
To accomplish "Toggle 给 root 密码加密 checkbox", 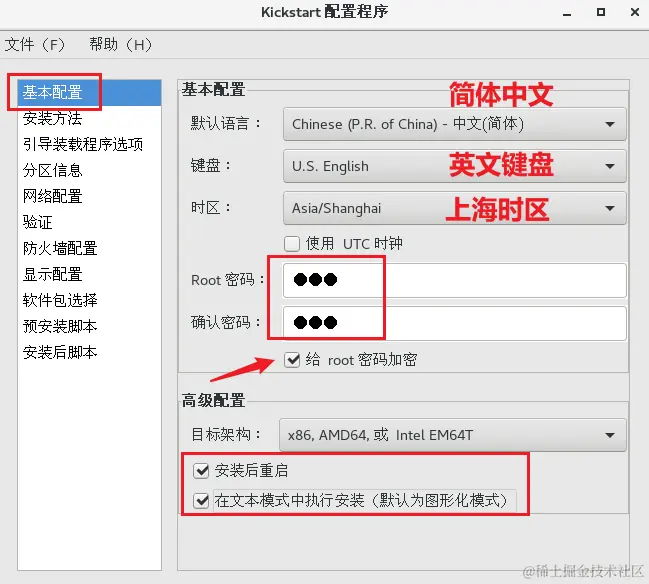I will pos(292,360).
